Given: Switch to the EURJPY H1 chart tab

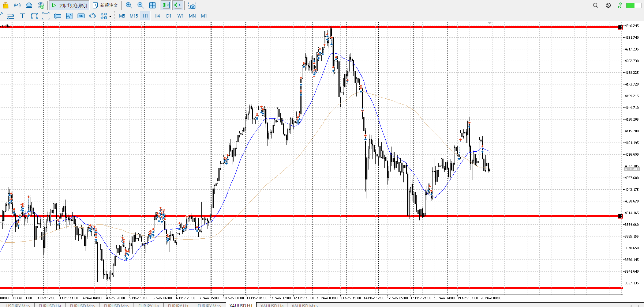Looking at the screenshot, I should (x=178, y=305).
